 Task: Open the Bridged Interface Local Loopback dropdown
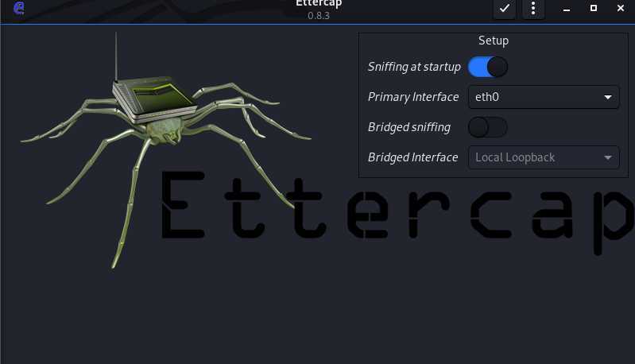tap(544, 157)
